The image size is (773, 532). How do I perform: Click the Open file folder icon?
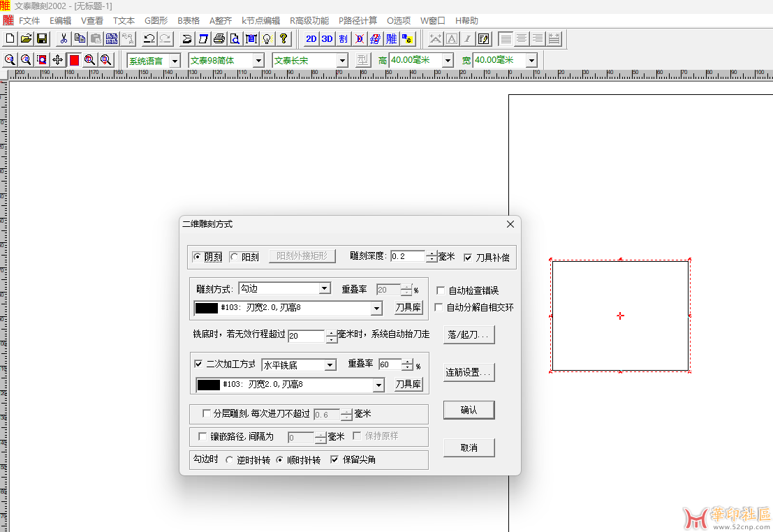(x=26, y=39)
